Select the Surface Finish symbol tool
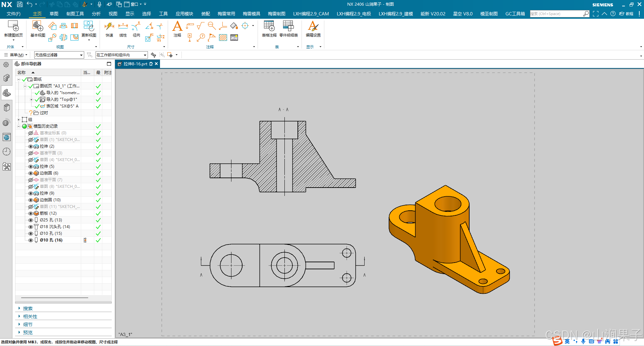Screen dimensions: 644x346 click(201, 26)
